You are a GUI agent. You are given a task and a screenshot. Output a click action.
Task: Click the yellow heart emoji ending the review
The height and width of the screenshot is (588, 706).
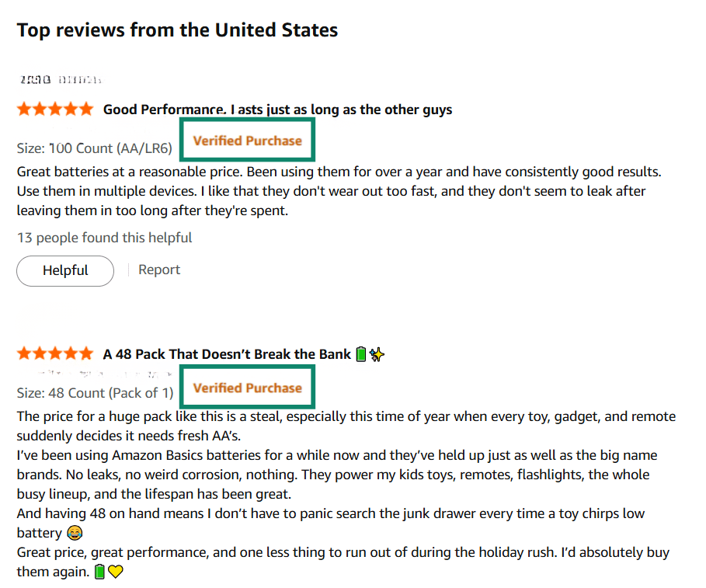click(116, 572)
